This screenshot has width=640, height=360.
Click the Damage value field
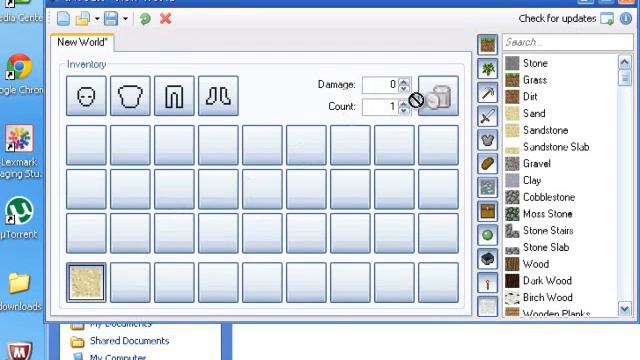[380, 84]
